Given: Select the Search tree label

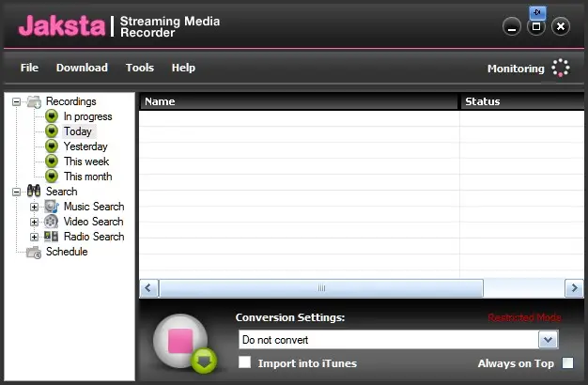Looking at the screenshot, I should click(x=61, y=192).
